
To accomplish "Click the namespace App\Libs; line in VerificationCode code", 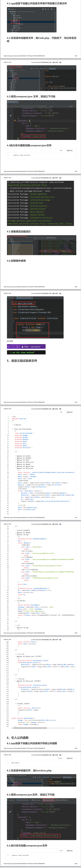I will pyautogui.click(x=19, y=419).
